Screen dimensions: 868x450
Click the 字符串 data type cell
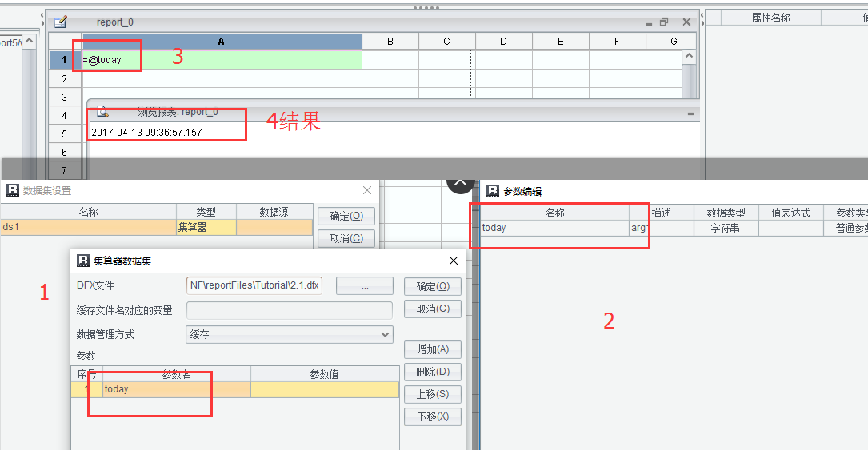[x=725, y=228]
